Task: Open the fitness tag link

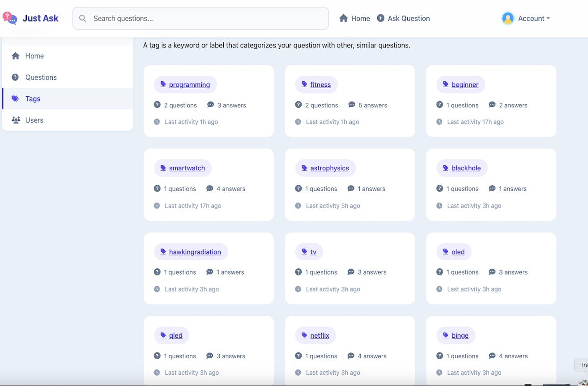Action: tap(320, 85)
